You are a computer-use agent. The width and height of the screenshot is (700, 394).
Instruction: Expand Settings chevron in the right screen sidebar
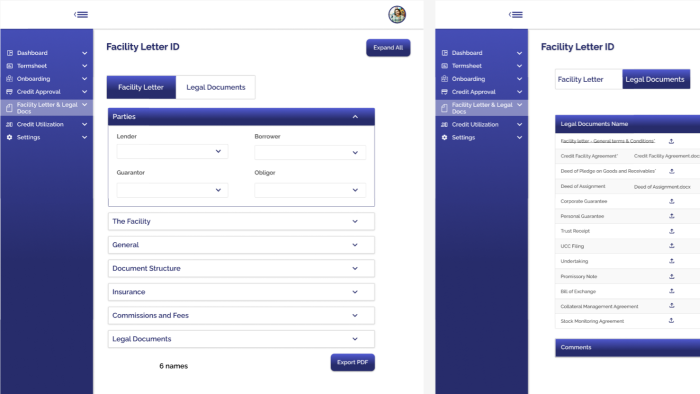[519, 137]
